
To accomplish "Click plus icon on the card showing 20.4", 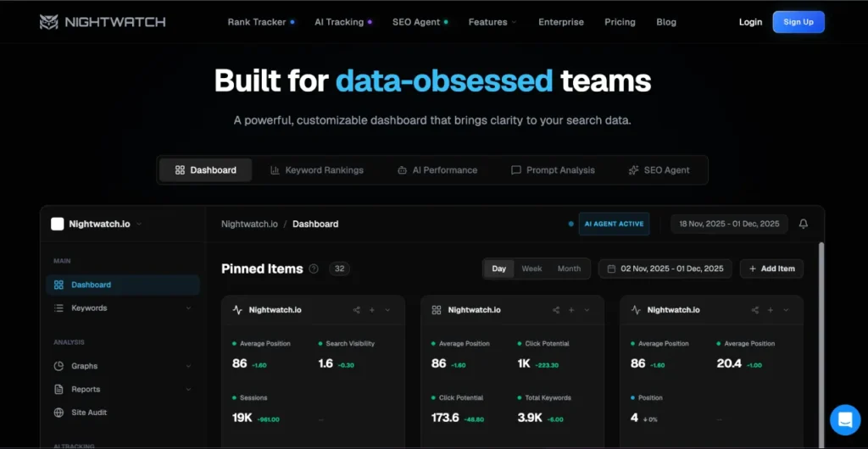I will (x=771, y=310).
